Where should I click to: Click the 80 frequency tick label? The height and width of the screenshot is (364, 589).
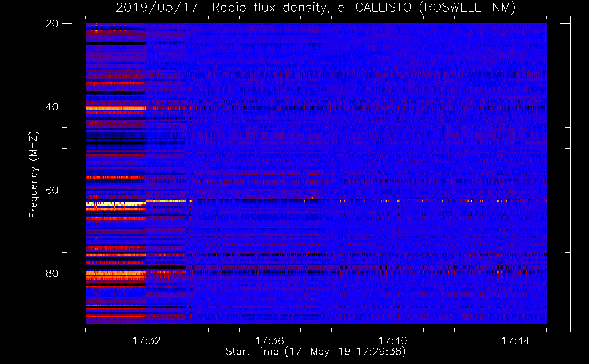(x=52, y=273)
